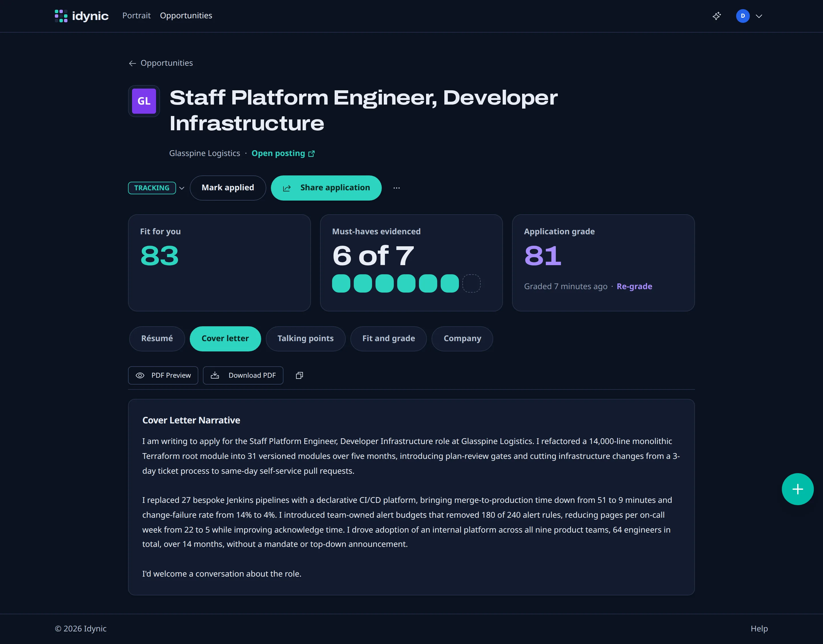Open the Help link in the footer
The height and width of the screenshot is (644, 823).
759,629
